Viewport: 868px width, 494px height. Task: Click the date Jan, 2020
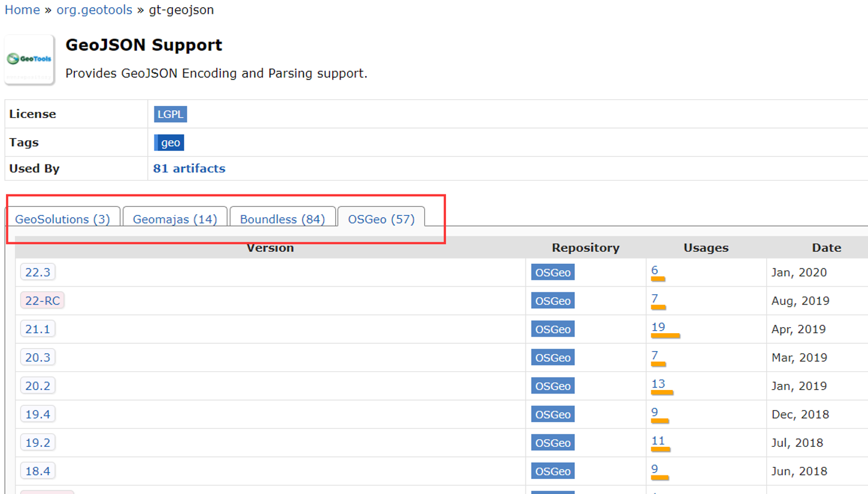click(799, 272)
